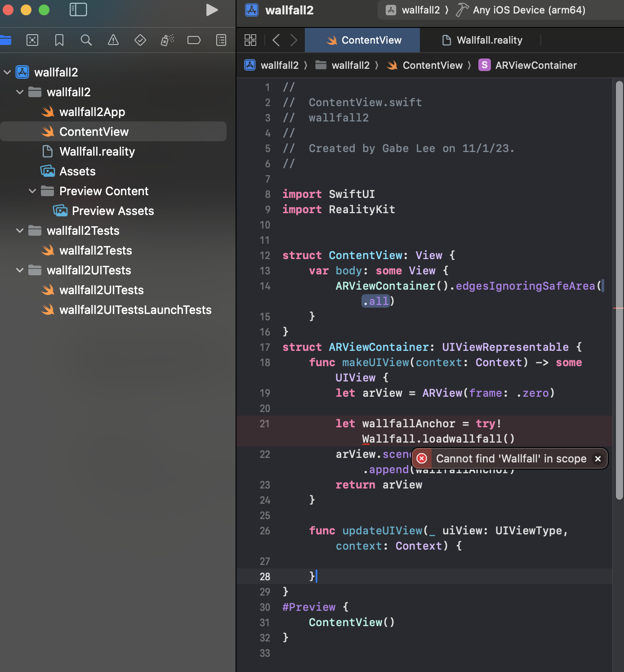
Task: Open the related items grid icon
Action: (250, 40)
